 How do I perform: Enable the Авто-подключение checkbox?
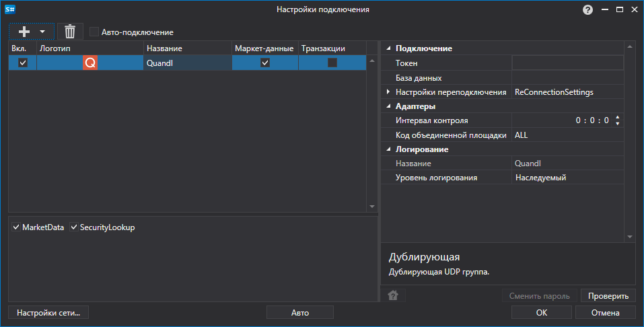94,32
